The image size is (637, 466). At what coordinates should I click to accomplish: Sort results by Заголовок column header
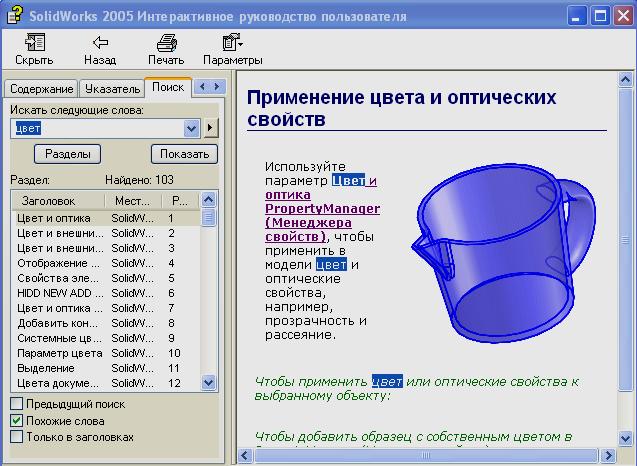(x=58, y=201)
